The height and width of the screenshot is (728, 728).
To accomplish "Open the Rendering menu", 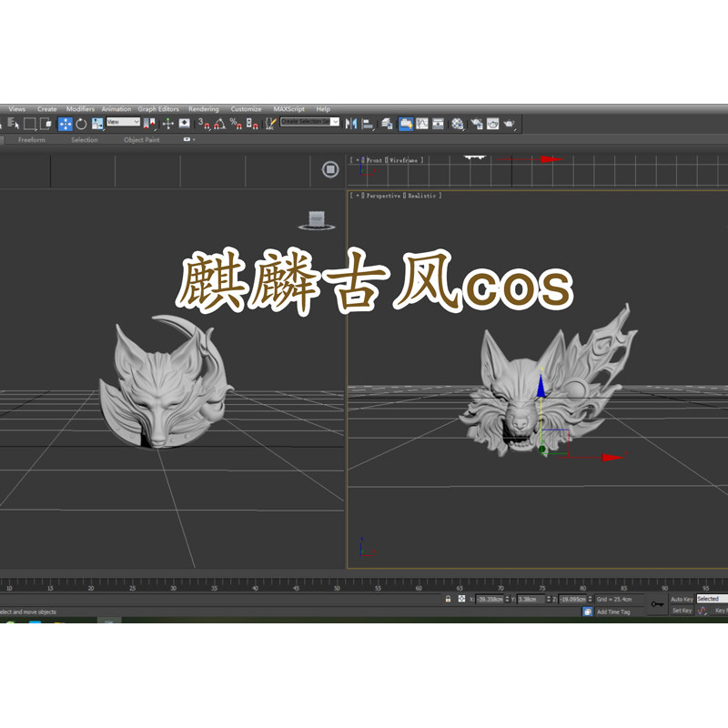I will pyautogui.click(x=203, y=109).
